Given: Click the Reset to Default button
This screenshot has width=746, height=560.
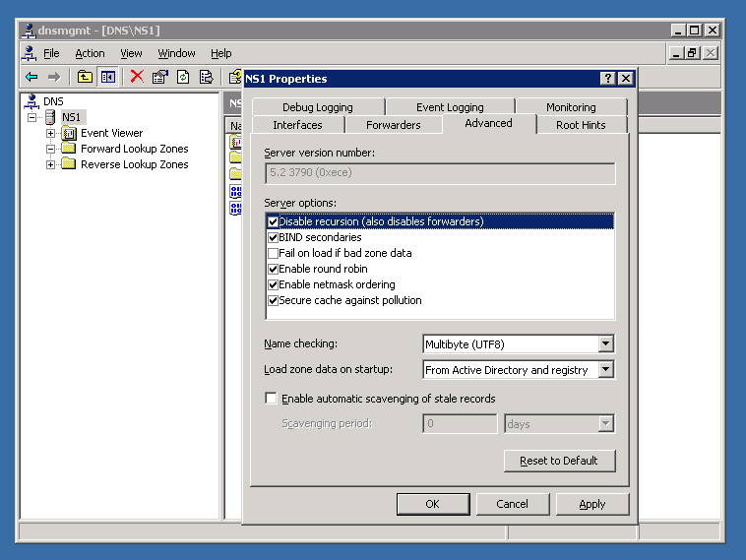Looking at the screenshot, I should point(559,461).
